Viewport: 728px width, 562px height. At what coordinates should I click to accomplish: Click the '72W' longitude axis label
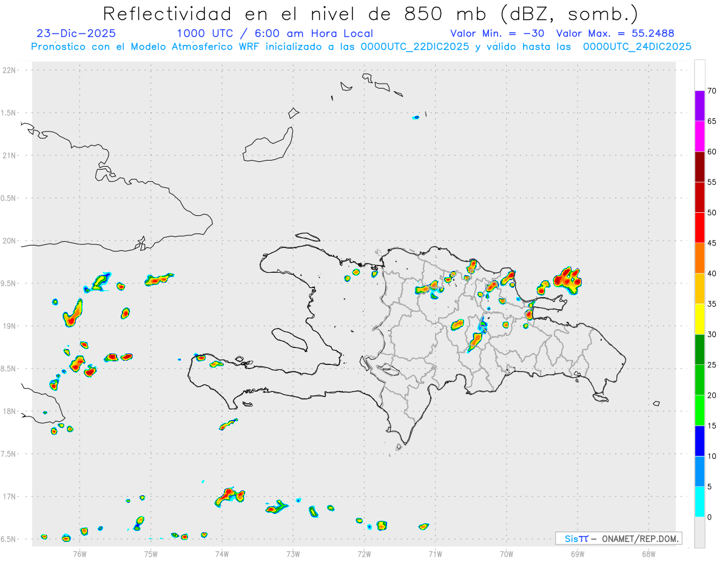click(364, 553)
